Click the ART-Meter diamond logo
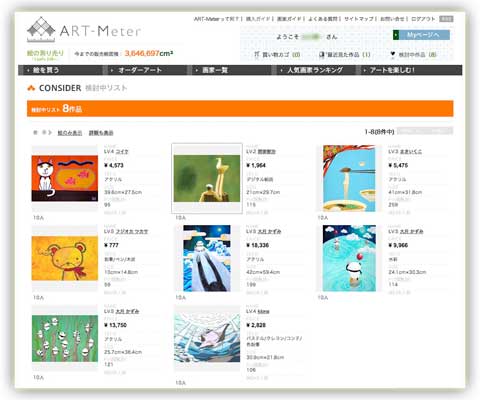Image resolution: width=480 pixels, height=400 pixels. point(41,29)
